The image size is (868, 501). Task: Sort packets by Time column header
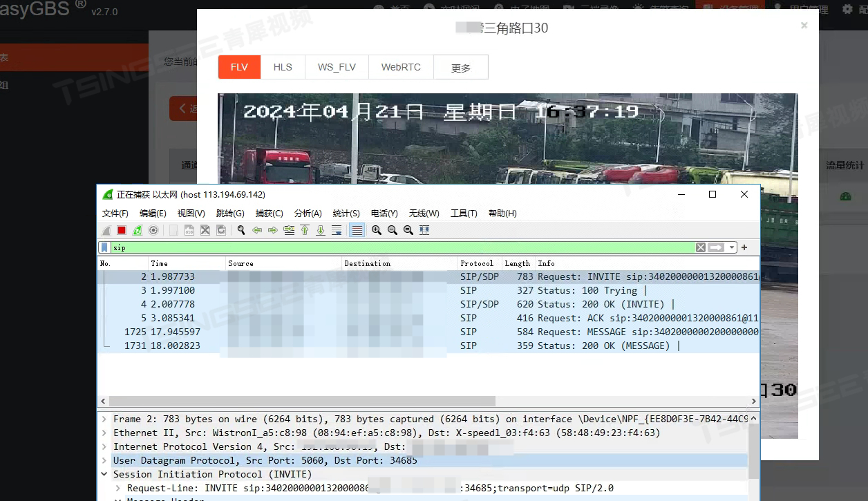point(187,263)
